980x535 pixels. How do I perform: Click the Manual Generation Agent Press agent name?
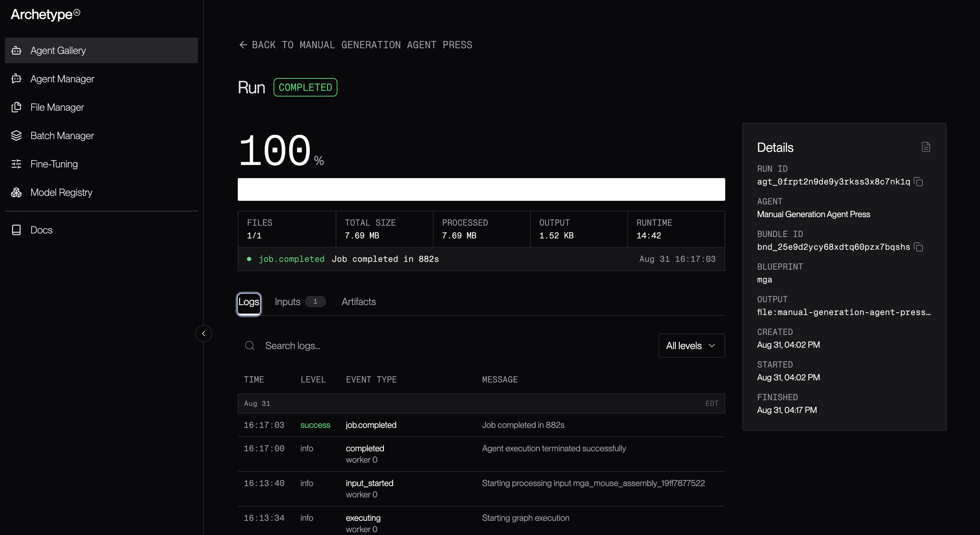(813, 214)
